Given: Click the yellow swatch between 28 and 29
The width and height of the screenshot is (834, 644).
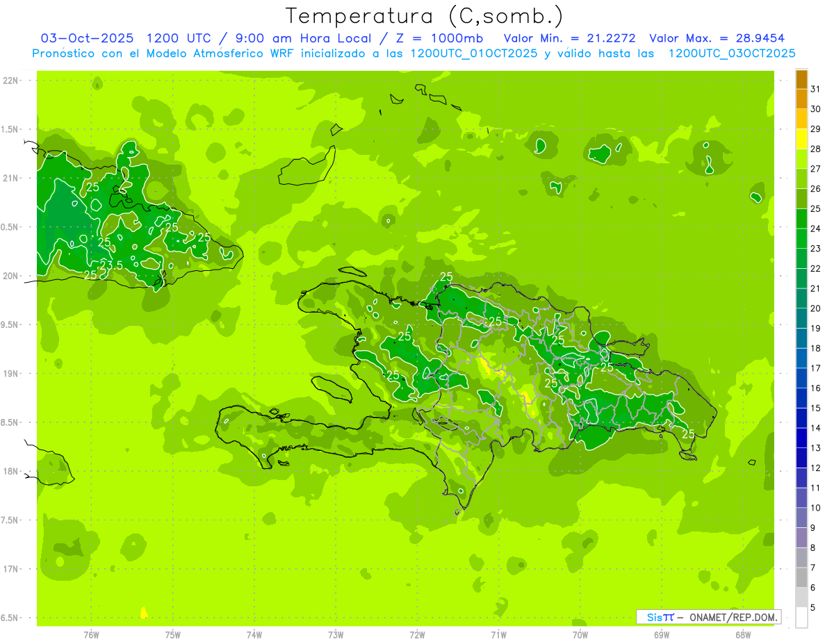Looking at the screenshot, I should click(801, 139).
